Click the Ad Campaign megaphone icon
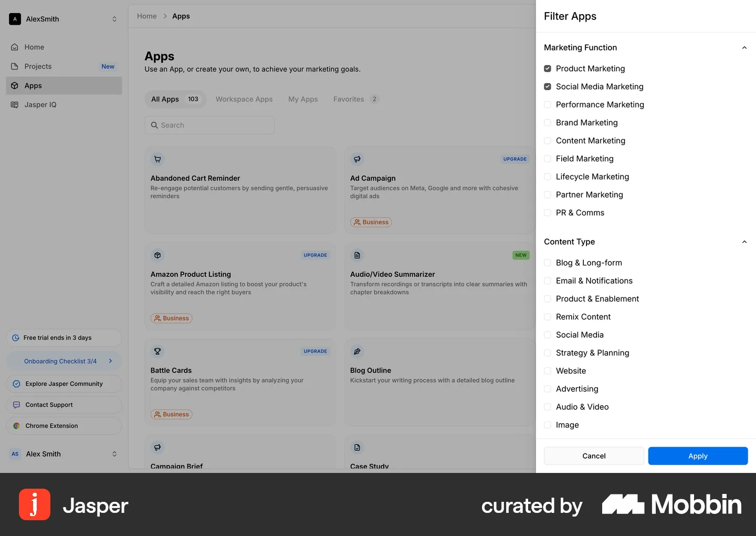Screen dimensions: 756x536 (357, 159)
